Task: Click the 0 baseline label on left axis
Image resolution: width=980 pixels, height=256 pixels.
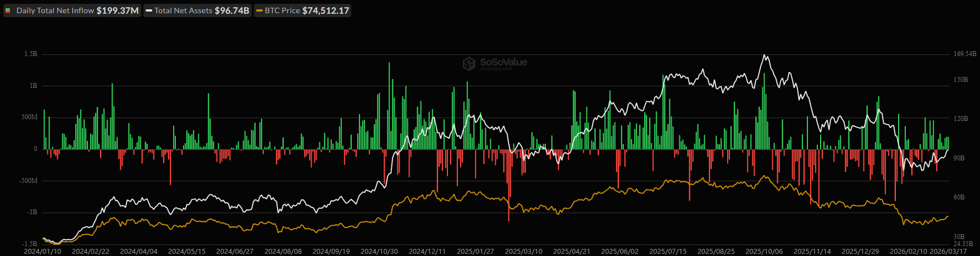Action: tap(36, 149)
